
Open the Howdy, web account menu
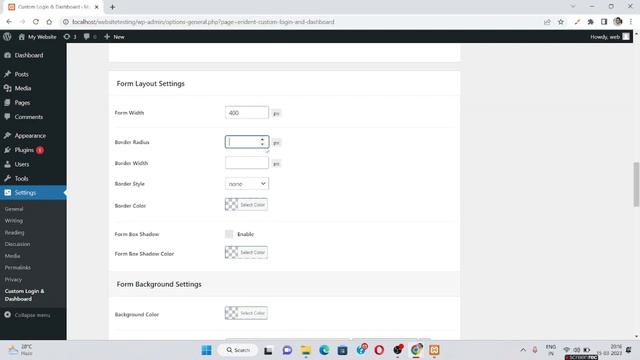(x=610, y=37)
